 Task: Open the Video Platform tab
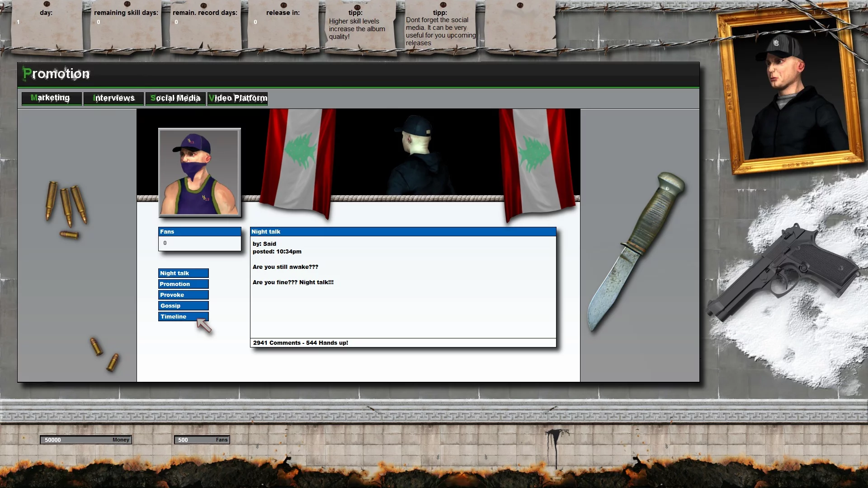click(x=237, y=99)
